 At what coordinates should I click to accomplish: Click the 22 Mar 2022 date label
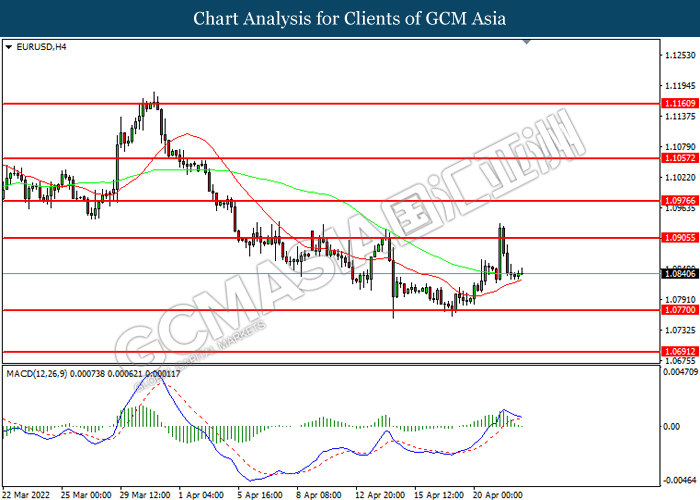tap(25, 495)
